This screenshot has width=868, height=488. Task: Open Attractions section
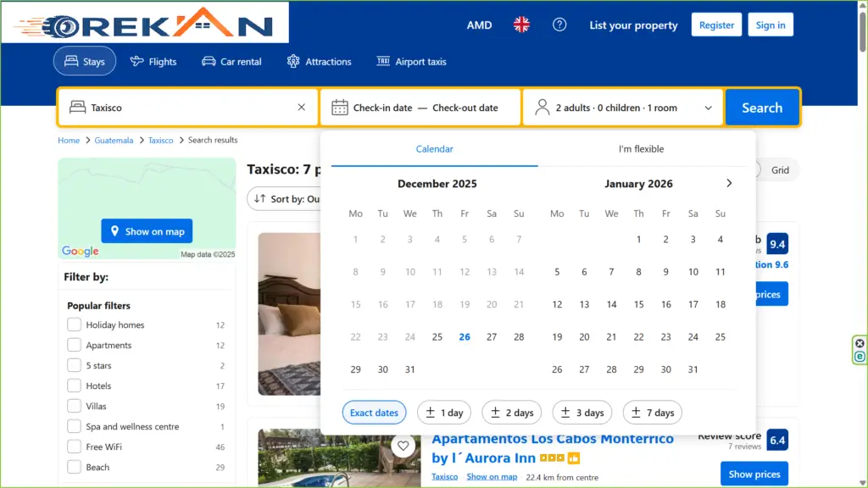(319, 62)
